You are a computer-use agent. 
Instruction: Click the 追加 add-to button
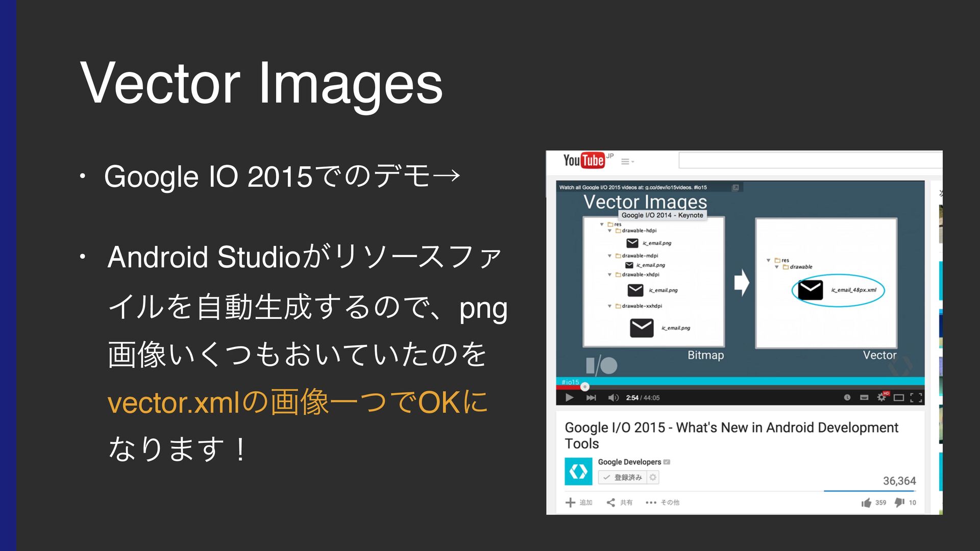(579, 503)
